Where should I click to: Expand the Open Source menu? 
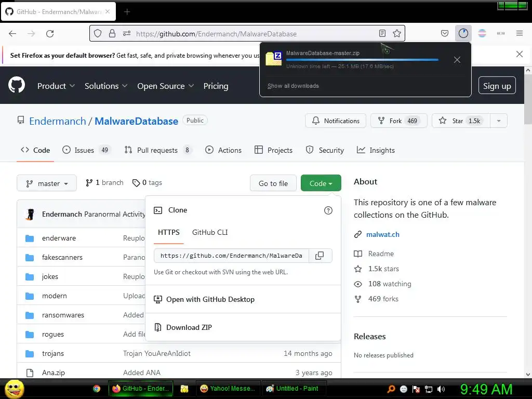pyautogui.click(x=166, y=86)
